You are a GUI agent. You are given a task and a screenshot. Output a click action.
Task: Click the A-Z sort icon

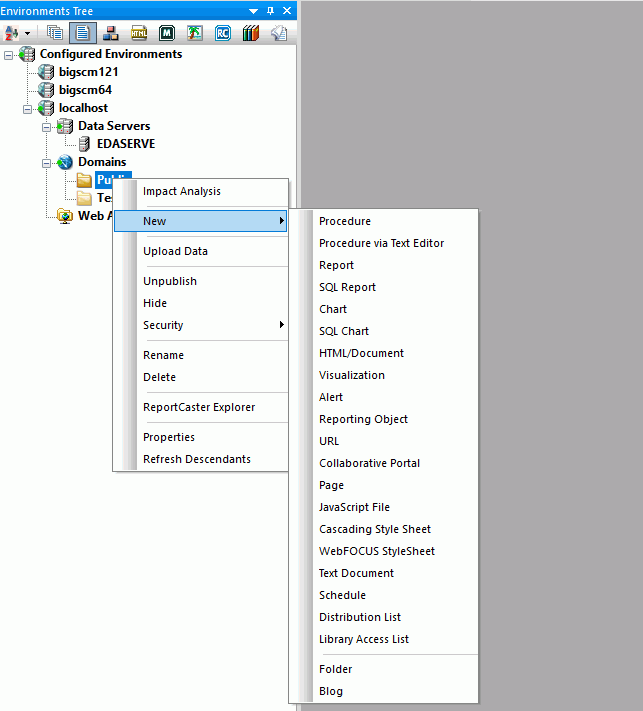[x=12, y=33]
